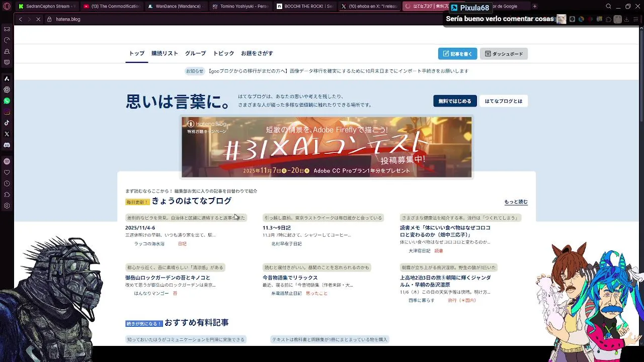Click the はてなブログとは button
Viewport: 644px width, 362px height.
point(503,101)
